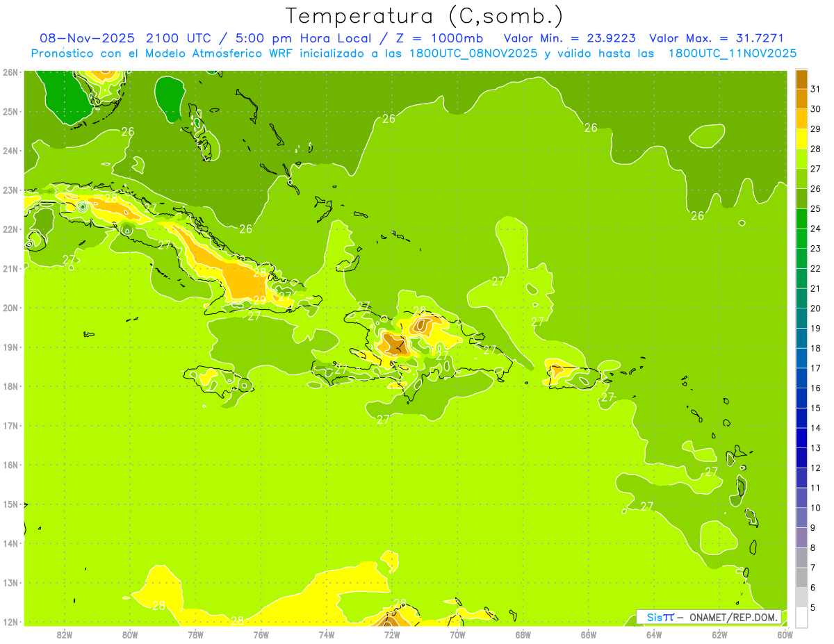Click the dark orange legend swatch above 31
Screen dimensions: 834x644
(x=801, y=80)
